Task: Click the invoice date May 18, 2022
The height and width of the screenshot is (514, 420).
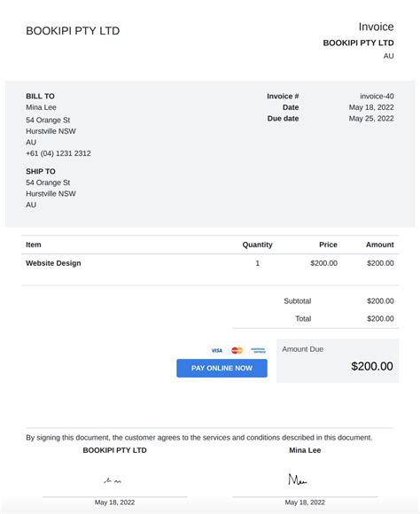Action: [x=371, y=107]
